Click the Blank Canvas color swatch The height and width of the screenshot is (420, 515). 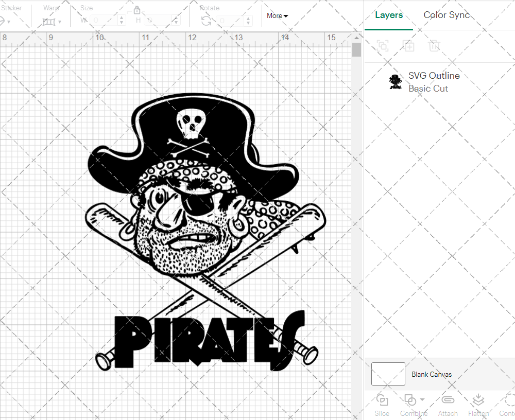click(x=388, y=374)
